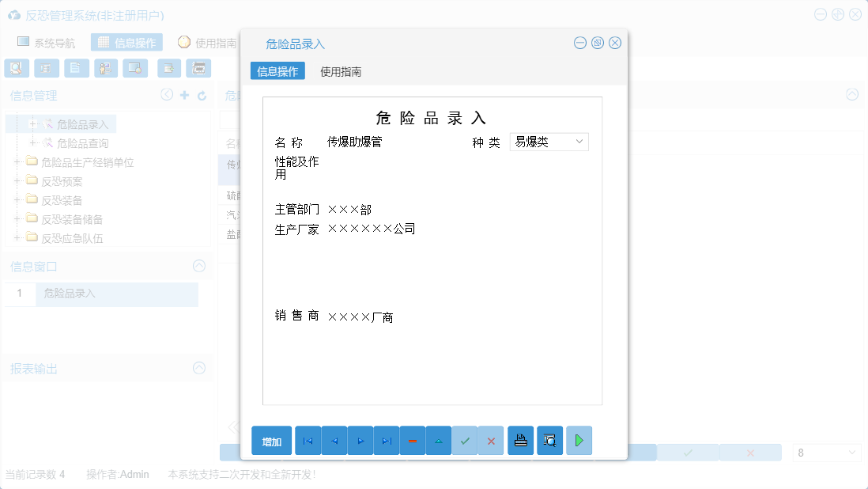The image size is (868, 489).
Task: Click the green run arrow icon
Action: pos(578,440)
